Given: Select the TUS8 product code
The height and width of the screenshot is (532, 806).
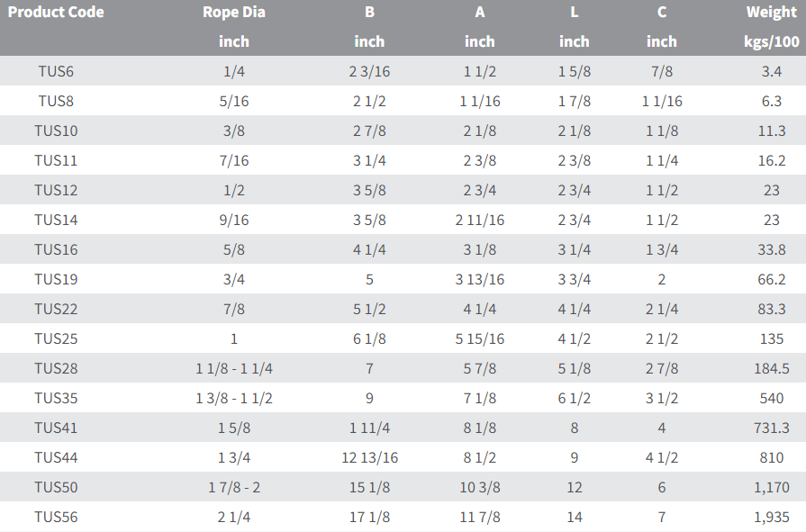Looking at the screenshot, I should tap(56, 102).
